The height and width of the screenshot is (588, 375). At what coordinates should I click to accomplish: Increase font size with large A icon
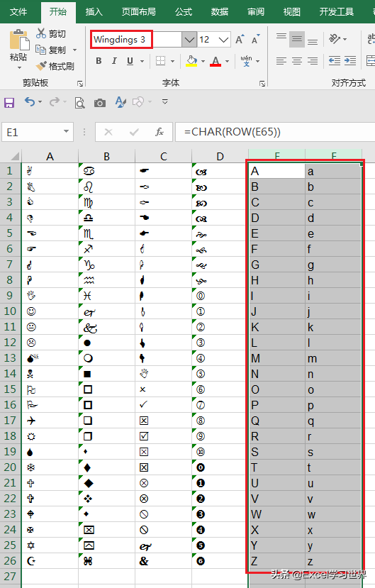pyautogui.click(x=240, y=40)
